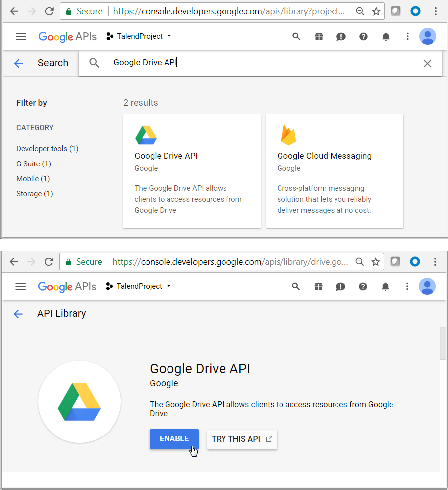448x490 pixels.
Task: Click the notifications bell above the search results
Action: pyautogui.click(x=386, y=36)
